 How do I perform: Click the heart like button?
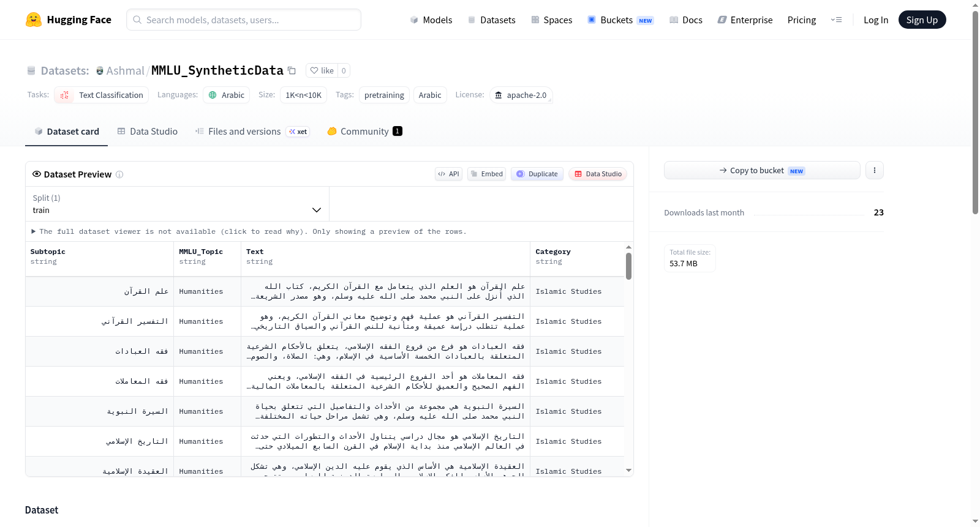pos(322,70)
